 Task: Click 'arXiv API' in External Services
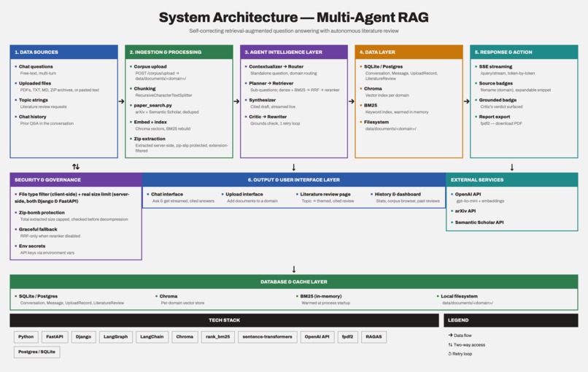coord(465,211)
